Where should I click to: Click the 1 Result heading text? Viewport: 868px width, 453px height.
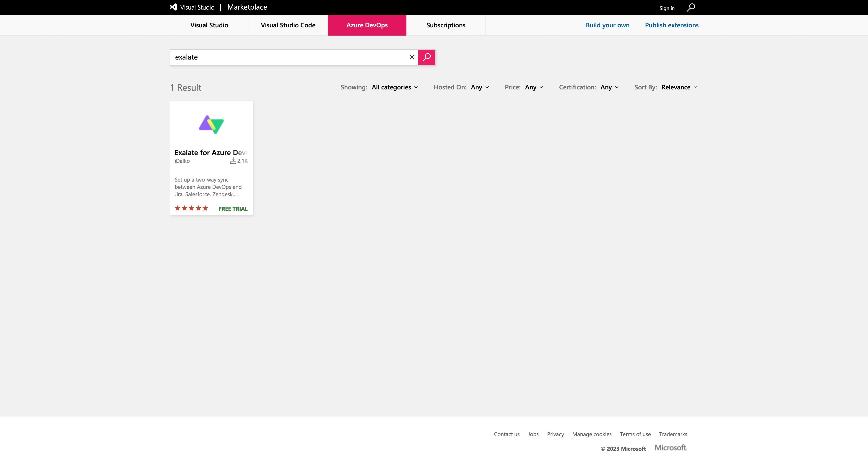point(186,88)
